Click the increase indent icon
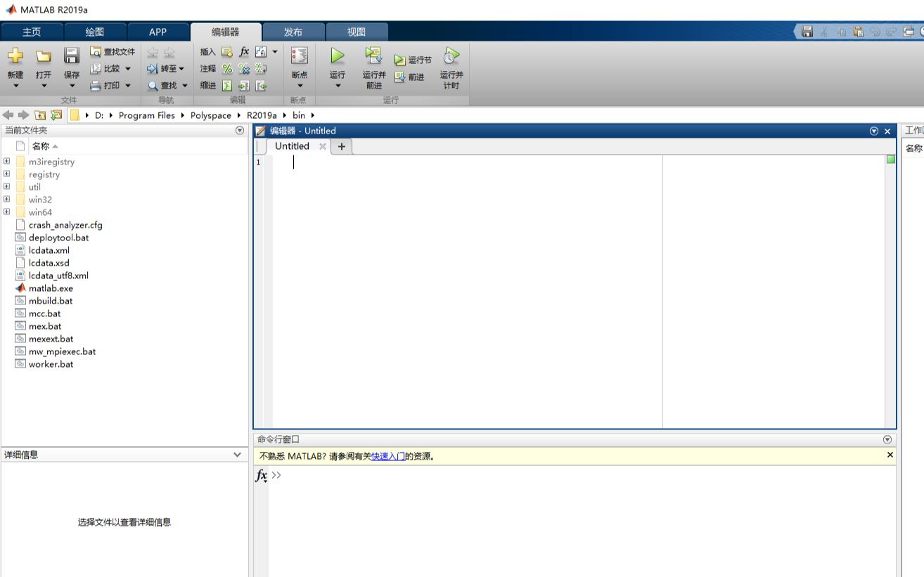The height and width of the screenshot is (577, 924). [244, 85]
